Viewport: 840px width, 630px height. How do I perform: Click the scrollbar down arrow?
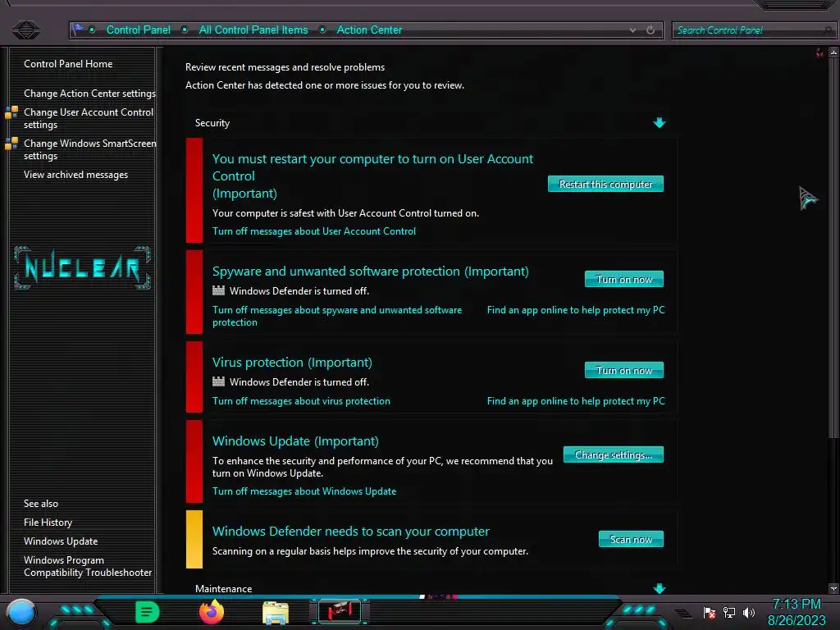[x=833, y=588]
